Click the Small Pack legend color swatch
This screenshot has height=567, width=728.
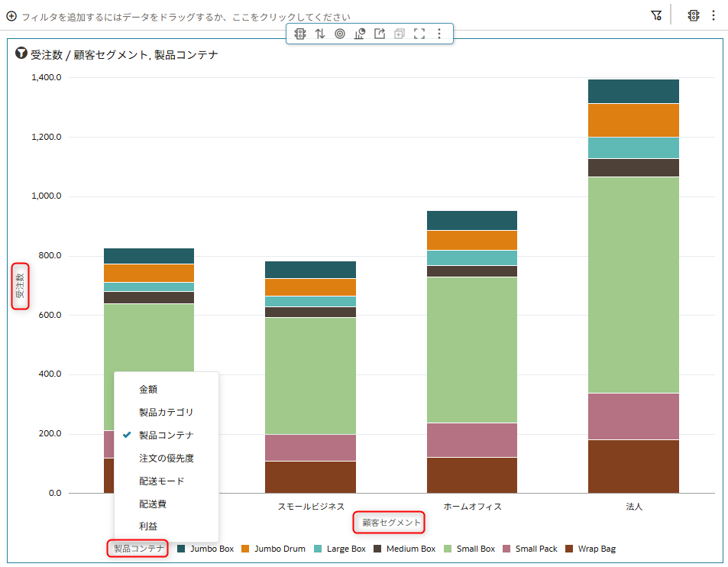506,549
